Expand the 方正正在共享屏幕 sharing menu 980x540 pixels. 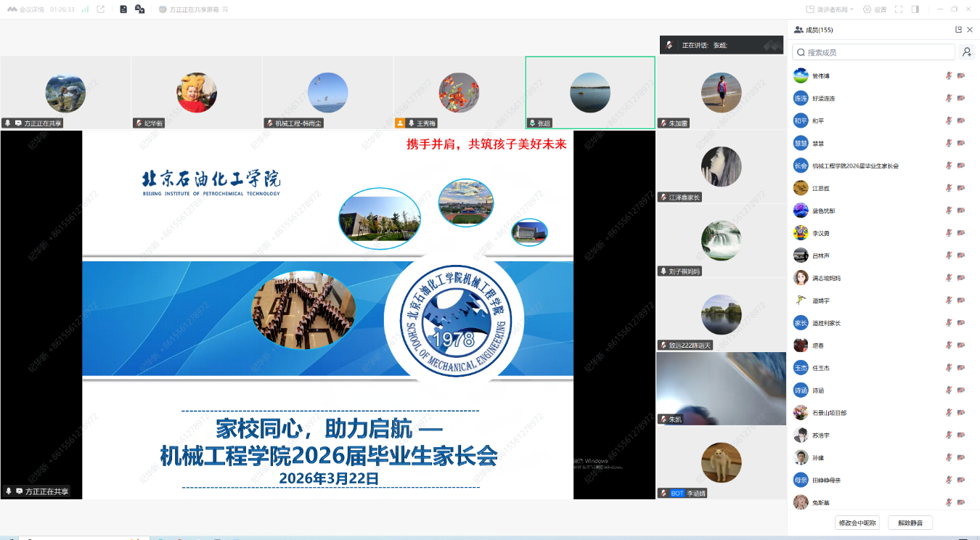(x=225, y=9)
